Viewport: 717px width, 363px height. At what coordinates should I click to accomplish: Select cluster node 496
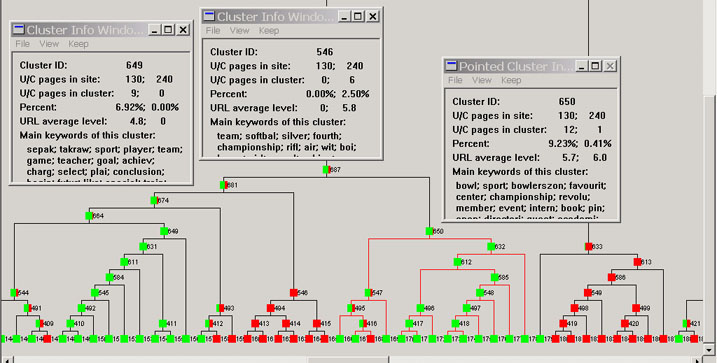click(x=420, y=308)
